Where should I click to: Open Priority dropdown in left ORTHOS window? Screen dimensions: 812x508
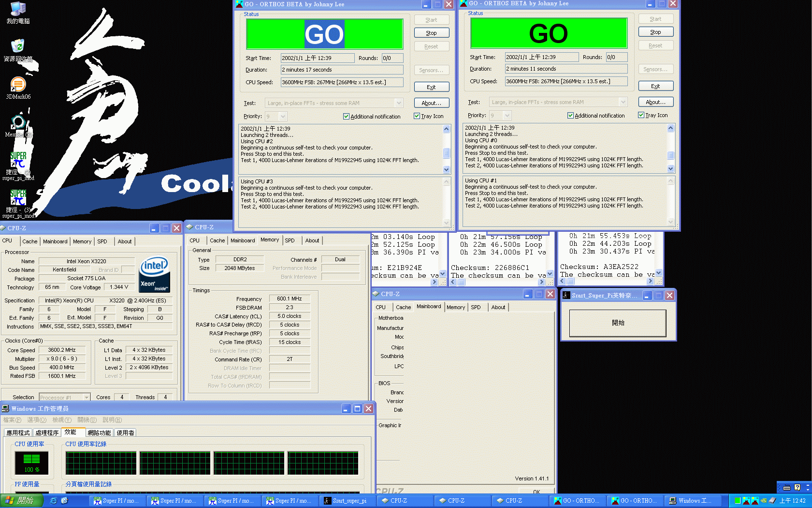tap(283, 117)
